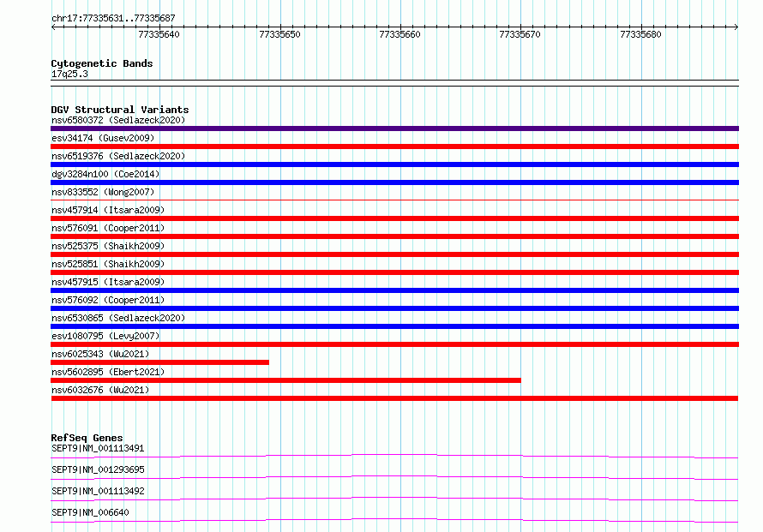Select the 77335660 ruler position label

[x=400, y=34]
